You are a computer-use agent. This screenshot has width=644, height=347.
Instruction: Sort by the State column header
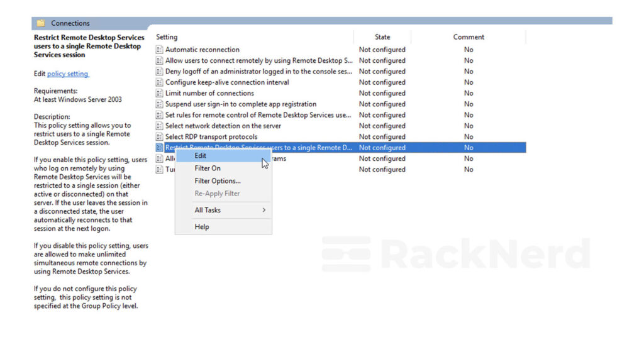pyautogui.click(x=382, y=37)
